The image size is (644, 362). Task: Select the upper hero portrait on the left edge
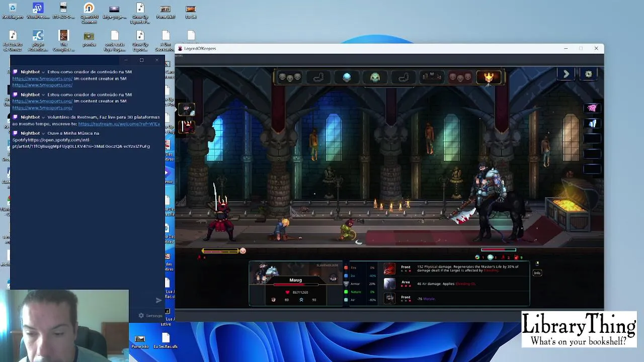[187, 109]
